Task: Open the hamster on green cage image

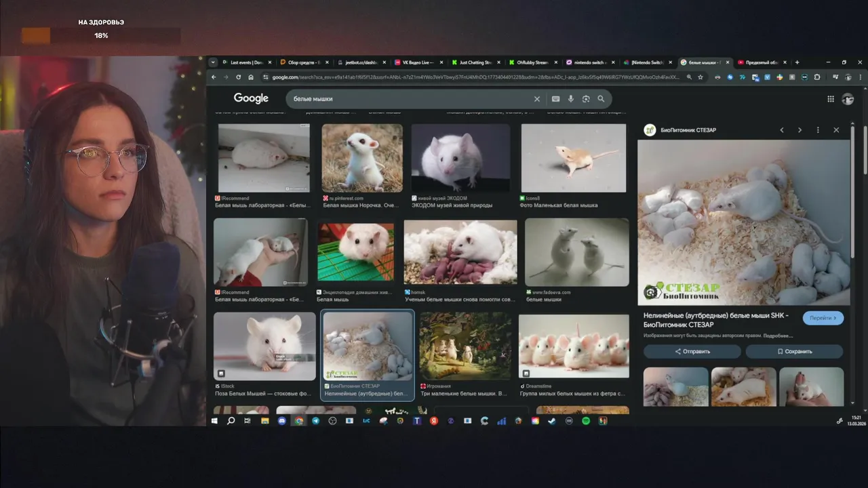Action: [356, 252]
